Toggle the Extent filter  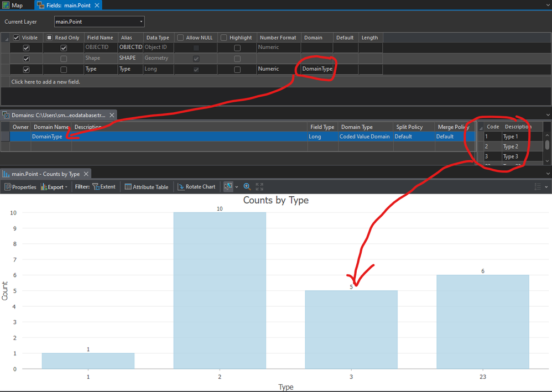104,187
